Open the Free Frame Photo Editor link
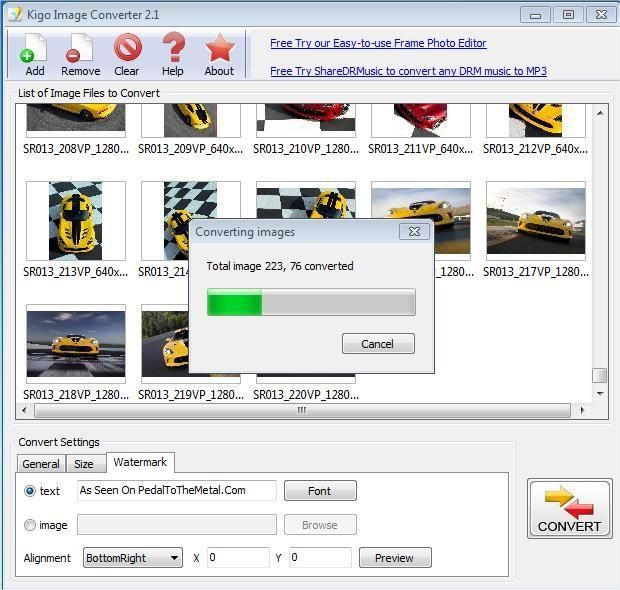 click(x=378, y=43)
